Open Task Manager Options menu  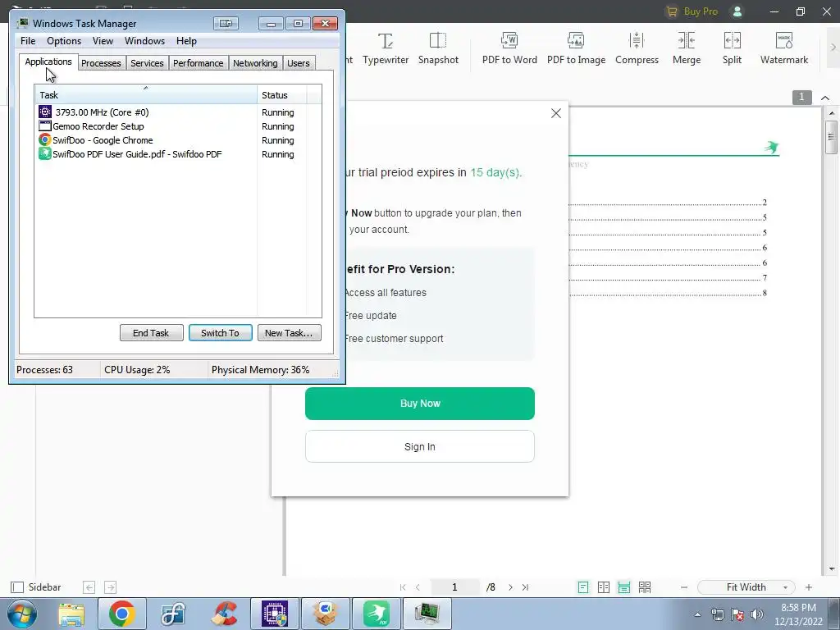(64, 41)
